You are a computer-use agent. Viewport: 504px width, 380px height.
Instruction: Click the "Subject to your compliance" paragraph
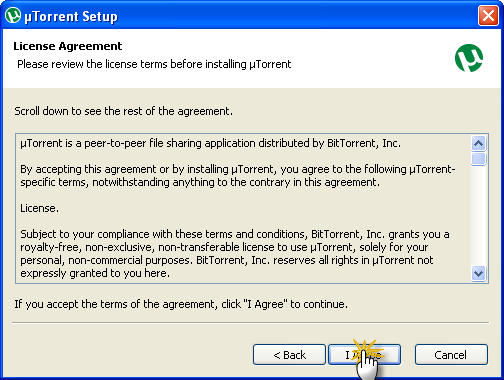[x=235, y=253]
